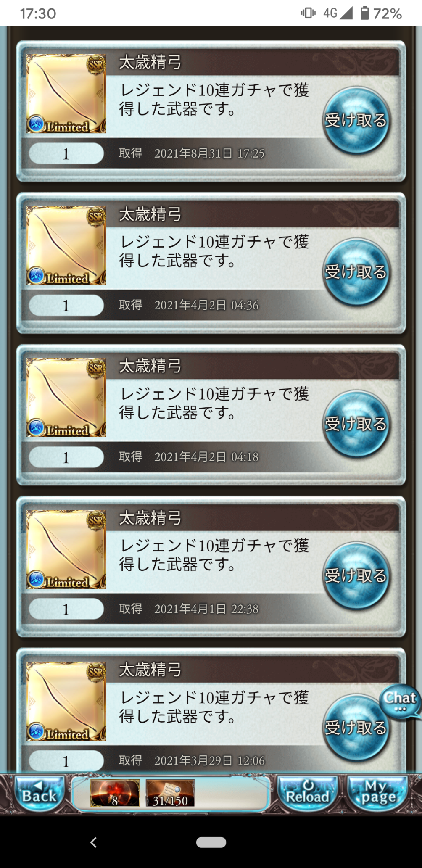Viewport: 422px width, 868px height.
Task: Tap the red orb icon showing 8
Action: (x=115, y=793)
